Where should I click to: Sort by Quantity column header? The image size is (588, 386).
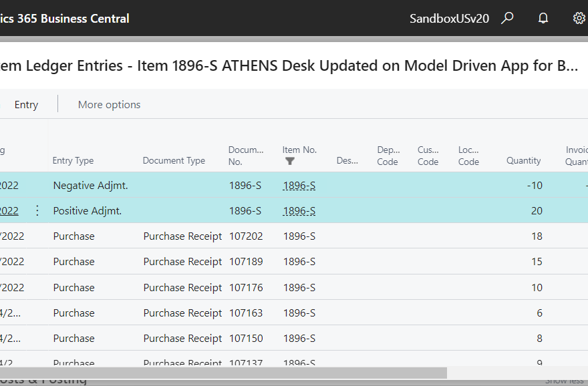coord(523,160)
